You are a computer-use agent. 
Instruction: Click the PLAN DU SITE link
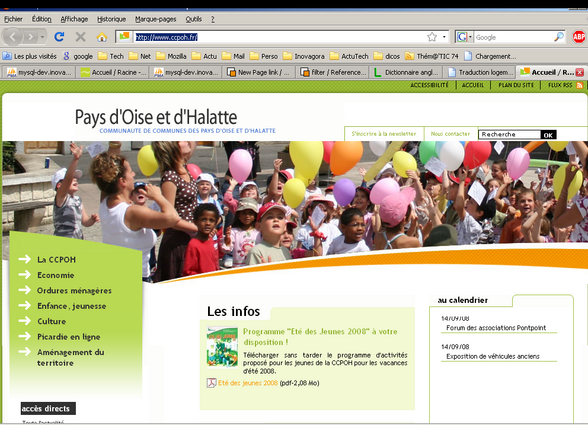516,85
